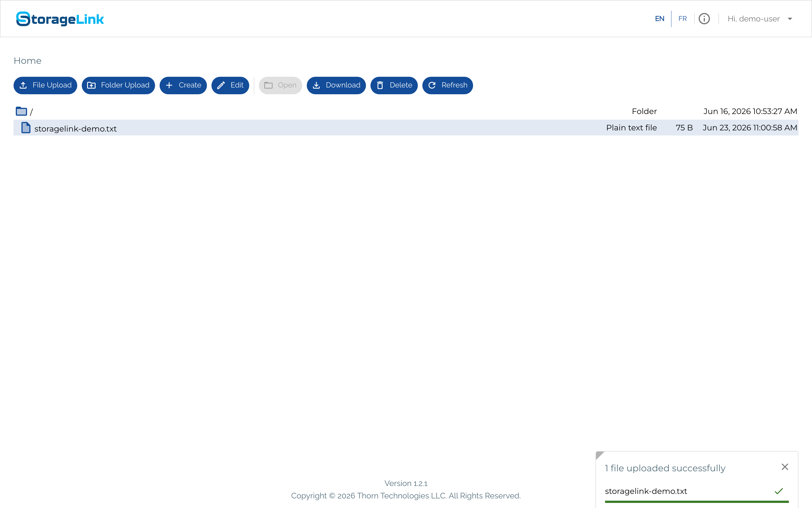Go to the Home breadcrumb
Screen dimensions: 812x508
click(28, 61)
